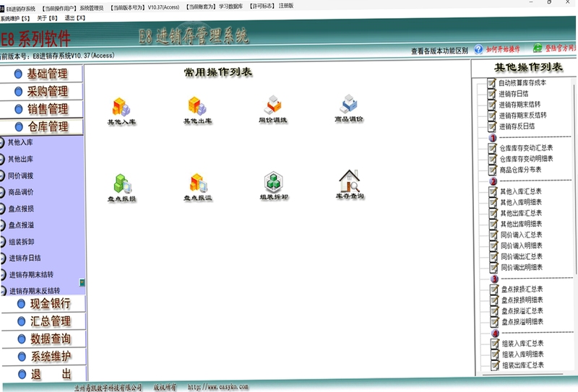This screenshot has width=578, height=392.
Task: Open 盘点报溢汇总表 in the right list
Action: coord(522,311)
